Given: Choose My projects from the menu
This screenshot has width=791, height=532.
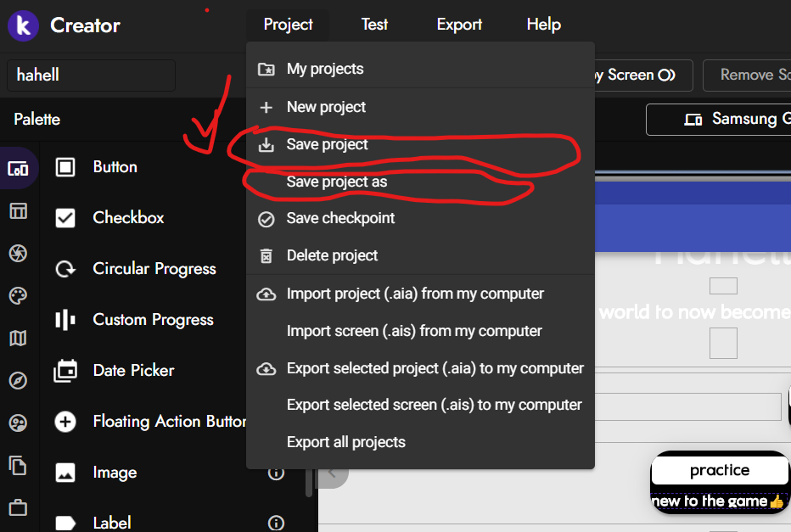Looking at the screenshot, I should (420, 69).
